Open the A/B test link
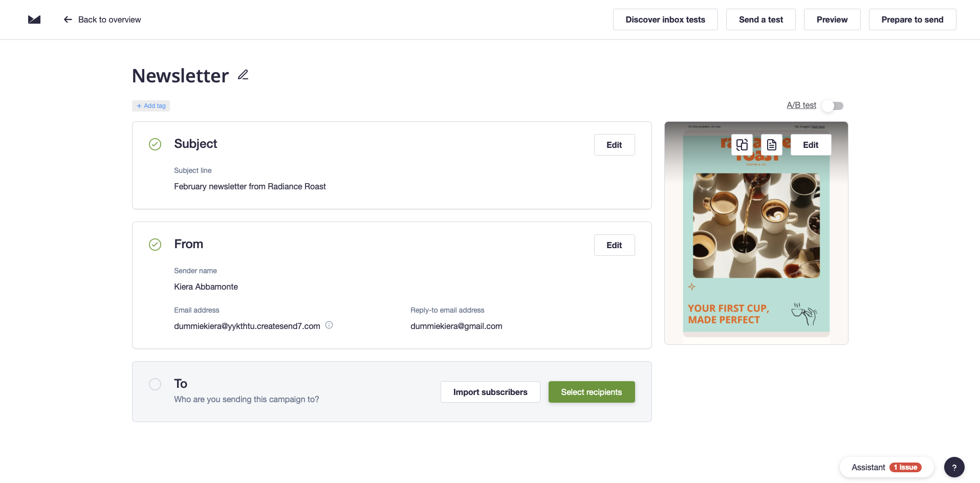Screen dimensions: 980x483 click(x=800, y=105)
